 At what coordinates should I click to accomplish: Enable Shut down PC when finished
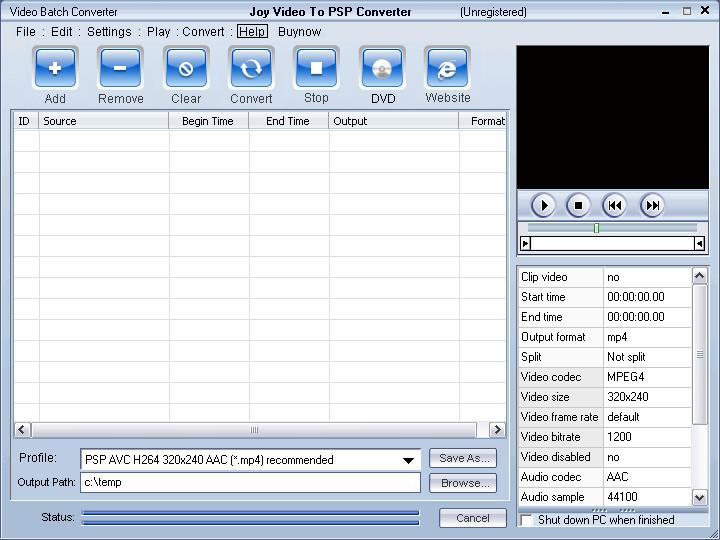527,520
